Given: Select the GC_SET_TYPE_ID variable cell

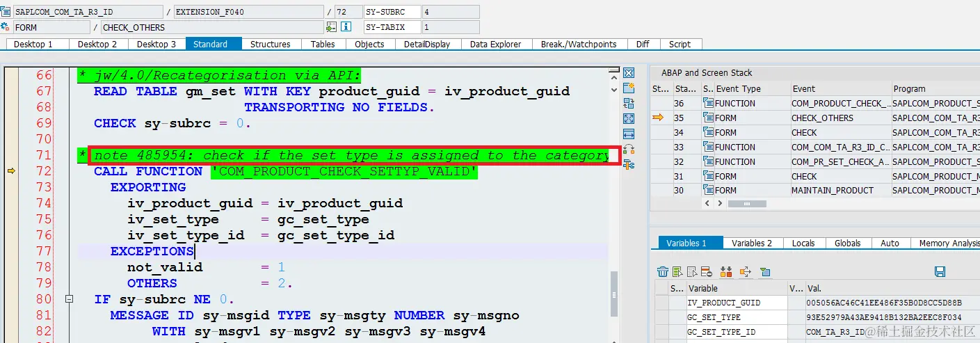Looking at the screenshot, I should pyautogui.click(x=737, y=332).
